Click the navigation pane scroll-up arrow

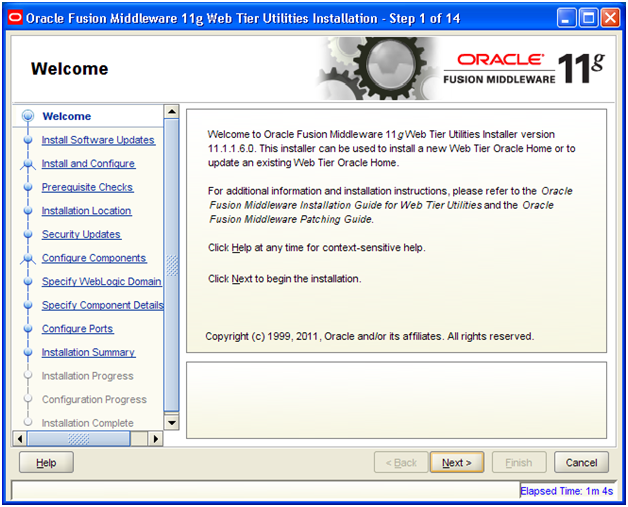[172, 111]
